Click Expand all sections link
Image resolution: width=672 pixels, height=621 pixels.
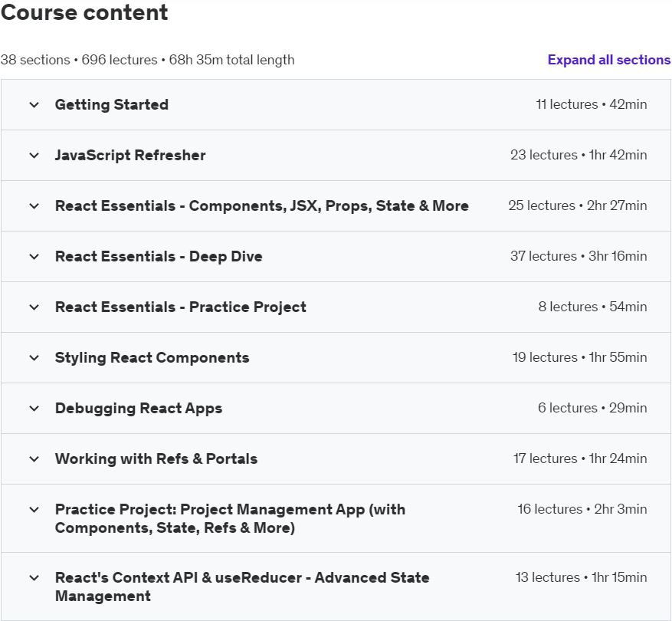(x=609, y=60)
